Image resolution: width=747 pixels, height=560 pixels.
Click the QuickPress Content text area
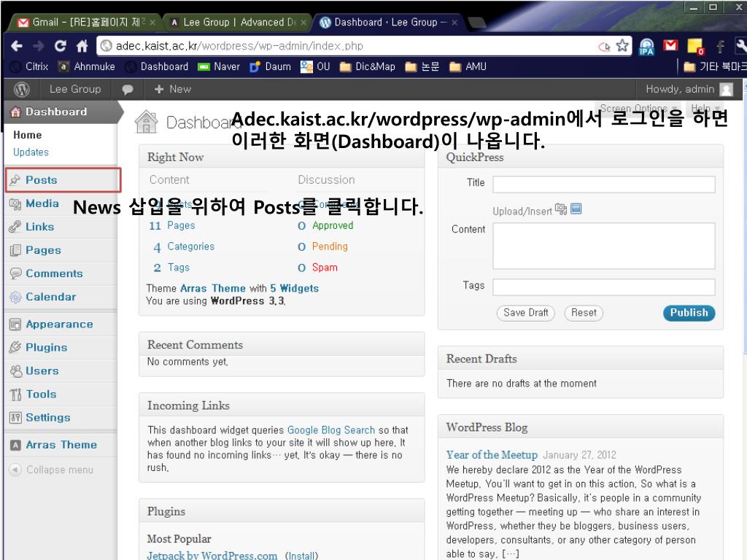[x=604, y=246]
